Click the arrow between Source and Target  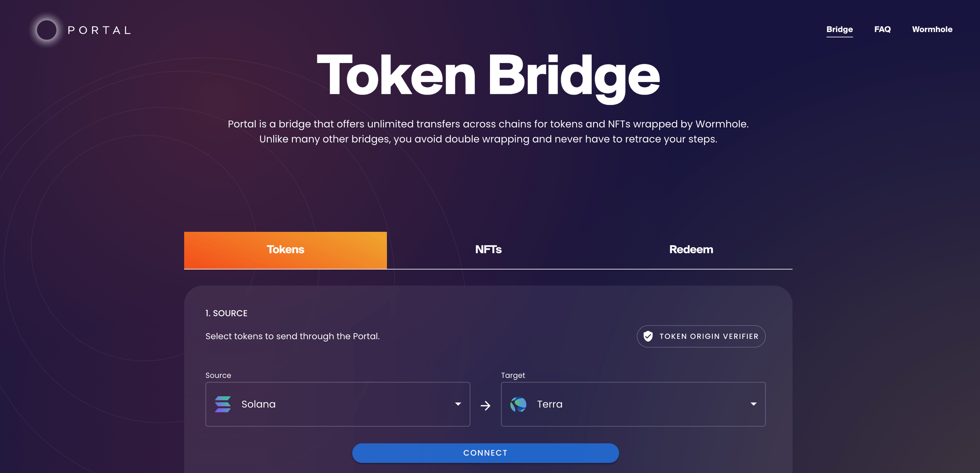click(485, 405)
